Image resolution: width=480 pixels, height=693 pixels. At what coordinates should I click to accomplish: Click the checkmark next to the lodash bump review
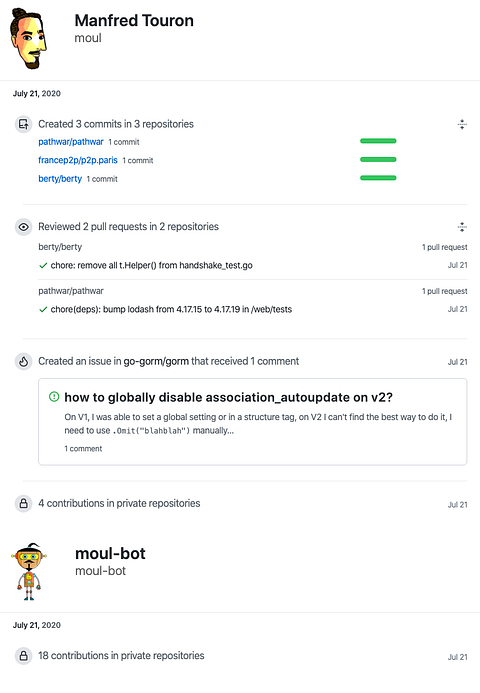point(43,309)
